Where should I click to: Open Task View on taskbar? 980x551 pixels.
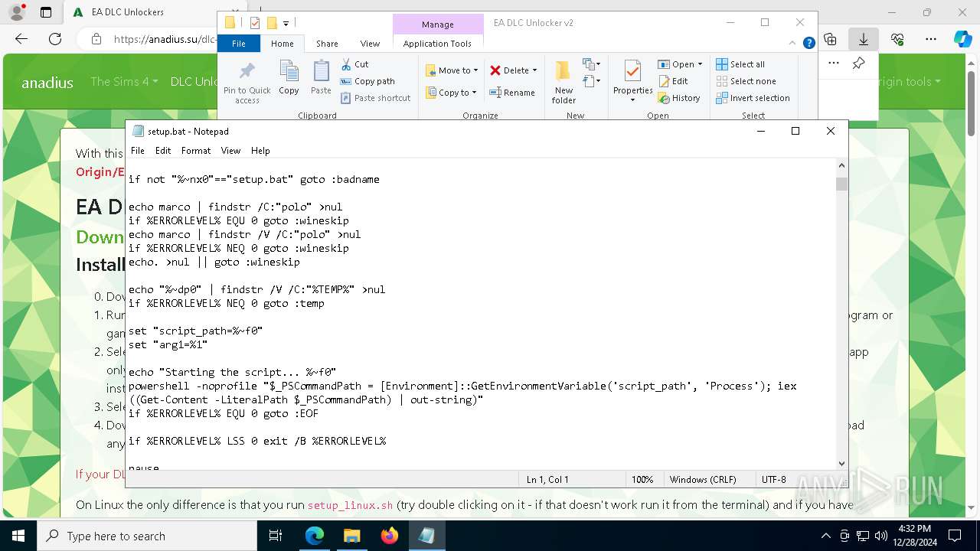276,536
